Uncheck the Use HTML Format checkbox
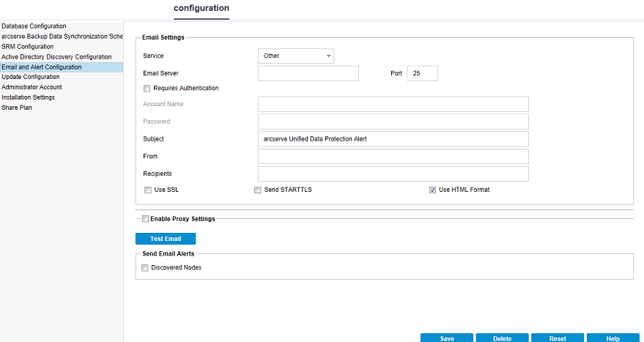This screenshot has height=342, width=644. tap(433, 190)
